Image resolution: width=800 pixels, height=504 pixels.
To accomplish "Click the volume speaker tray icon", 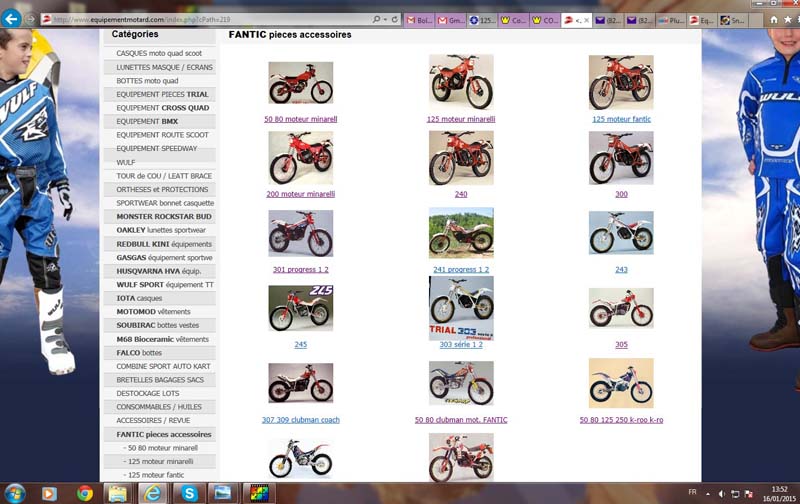I will pos(721,494).
